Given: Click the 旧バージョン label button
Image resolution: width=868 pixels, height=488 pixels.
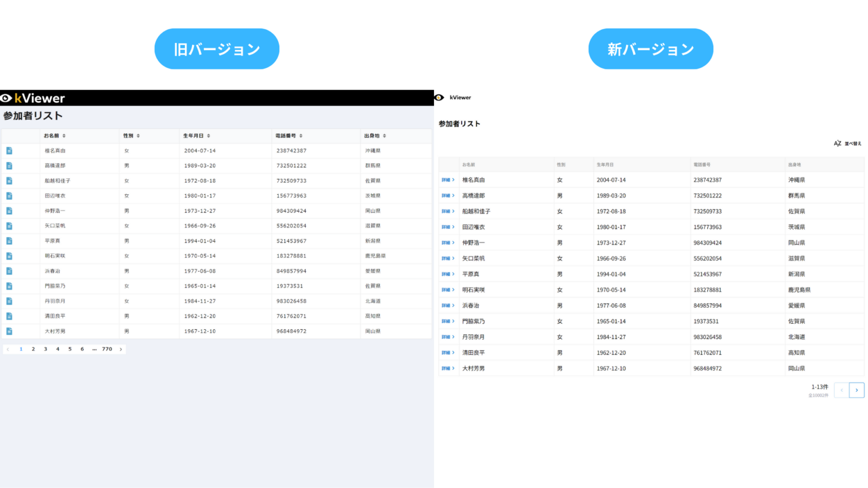Looking at the screenshot, I should pyautogui.click(x=217, y=49).
